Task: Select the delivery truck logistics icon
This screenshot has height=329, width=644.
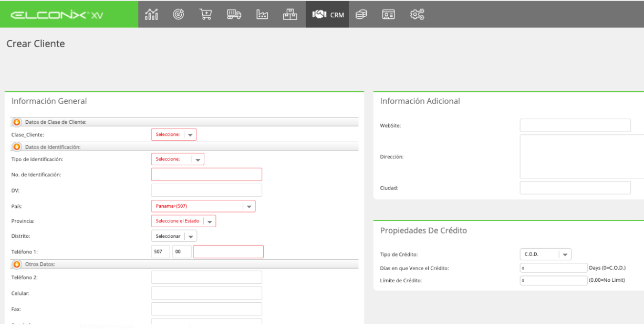Action: [x=234, y=15]
